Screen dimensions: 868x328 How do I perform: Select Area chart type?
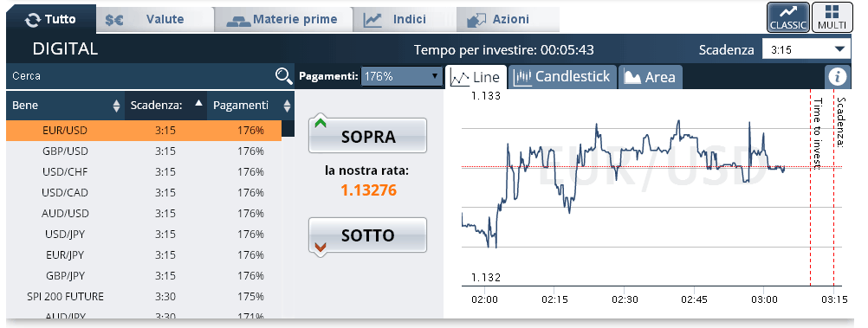650,77
